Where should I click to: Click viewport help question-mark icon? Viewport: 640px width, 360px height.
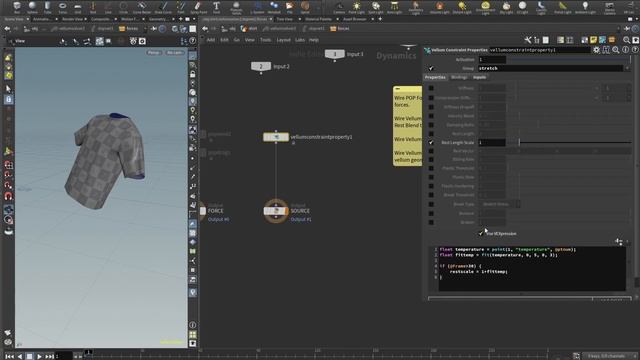193,41
